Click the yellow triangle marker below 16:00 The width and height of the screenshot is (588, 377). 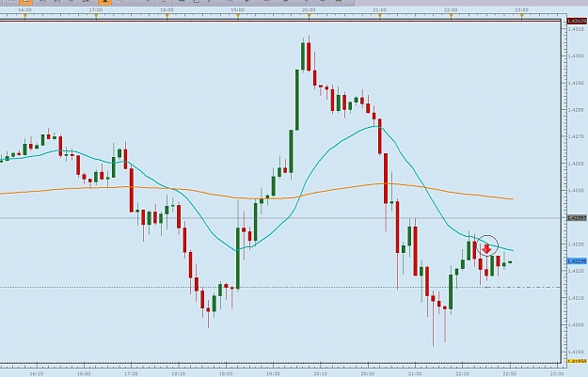pos(25,16)
